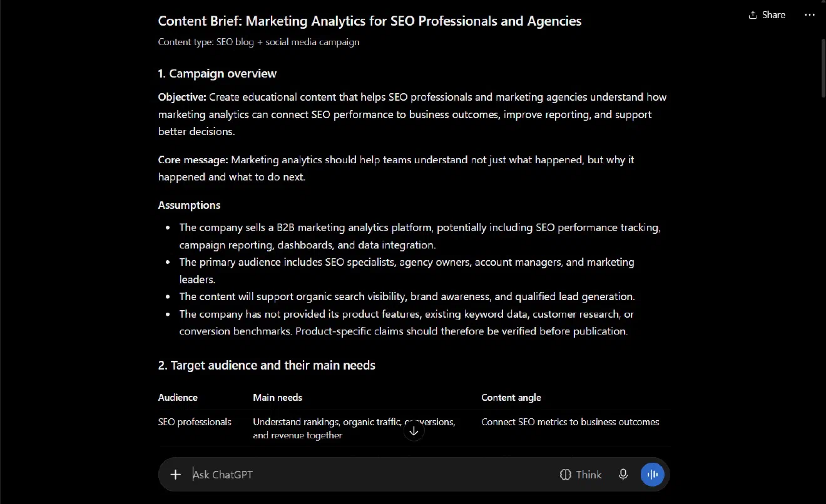Click the vertical scrollbar thumb

pos(823,68)
